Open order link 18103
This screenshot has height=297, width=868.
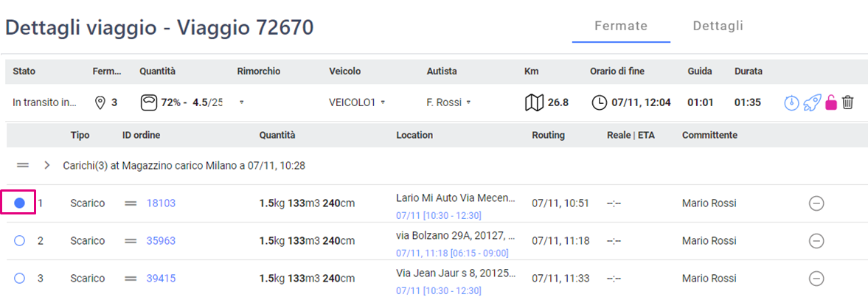(161, 203)
